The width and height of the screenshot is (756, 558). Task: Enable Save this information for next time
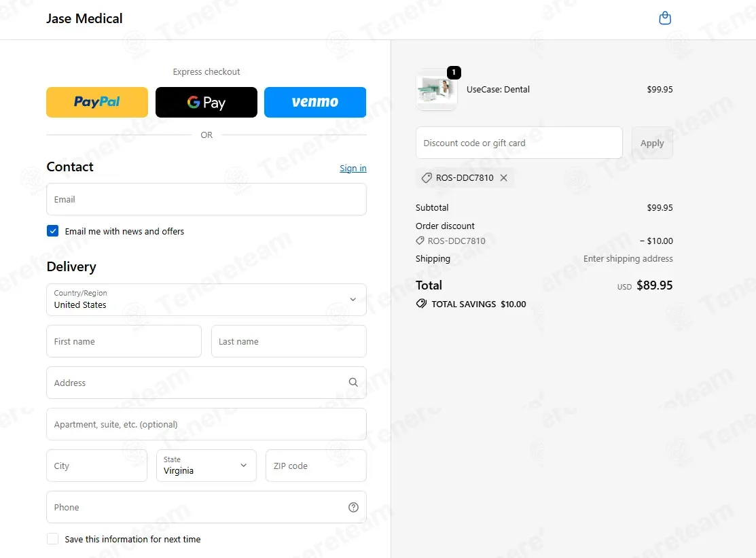coord(53,539)
